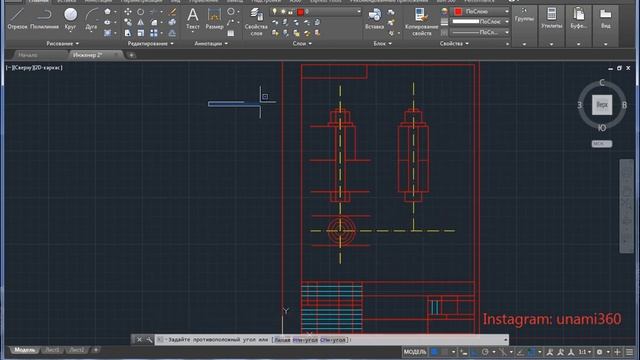Expand the Блок panel
This screenshot has height=360, width=640.
click(x=382, y=43)
